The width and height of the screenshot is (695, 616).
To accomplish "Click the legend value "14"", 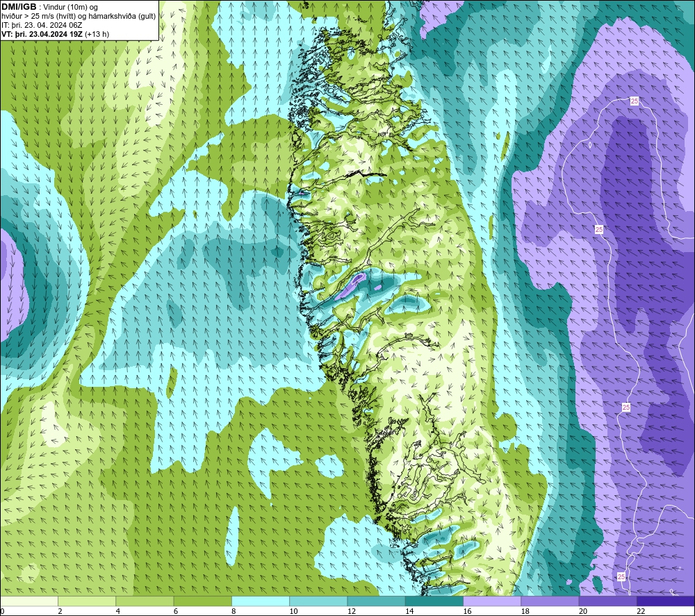I will [409, 611].
